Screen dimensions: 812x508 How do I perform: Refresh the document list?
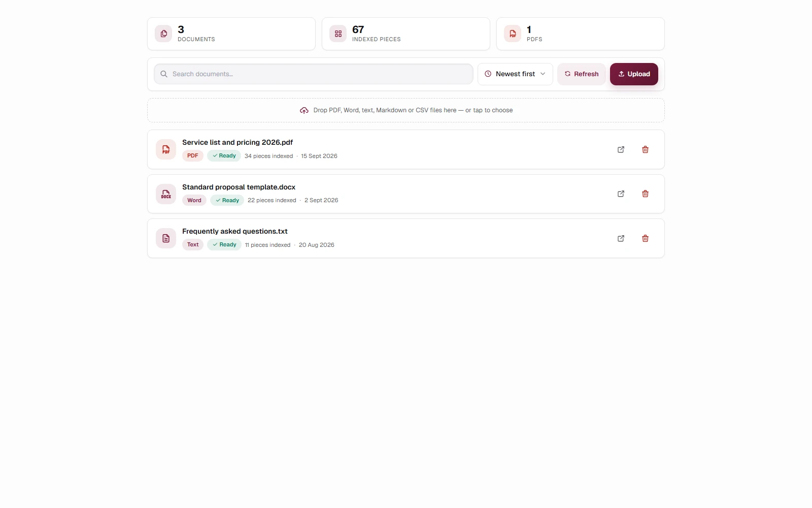pyautogui.click(x=582, y=74)
